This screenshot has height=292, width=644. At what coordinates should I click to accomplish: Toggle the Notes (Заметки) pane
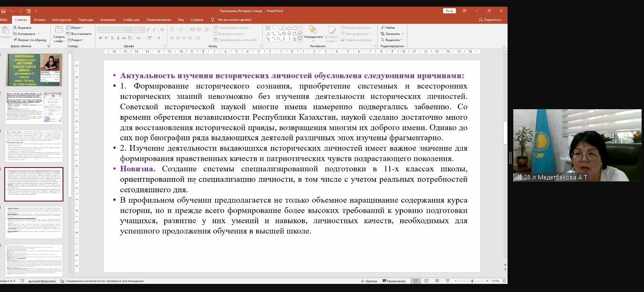(x=368, y=281)
